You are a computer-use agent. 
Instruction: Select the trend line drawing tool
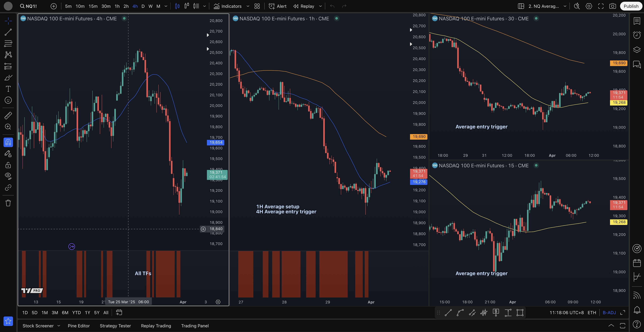[x=8, y=32]
